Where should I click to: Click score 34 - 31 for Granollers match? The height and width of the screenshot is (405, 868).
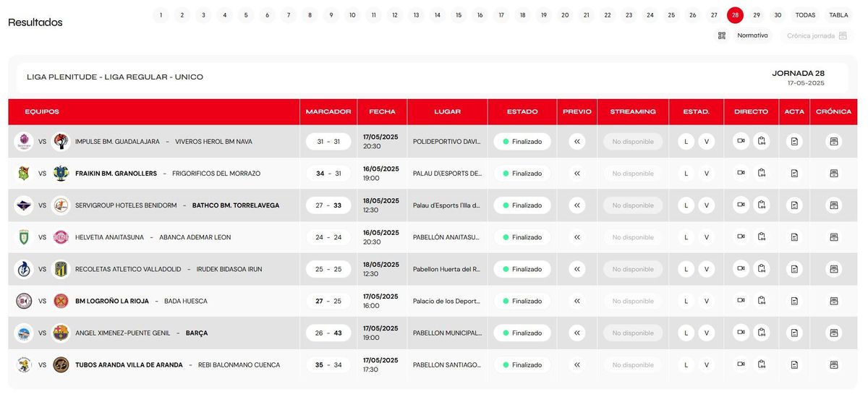tap(328, 174)
